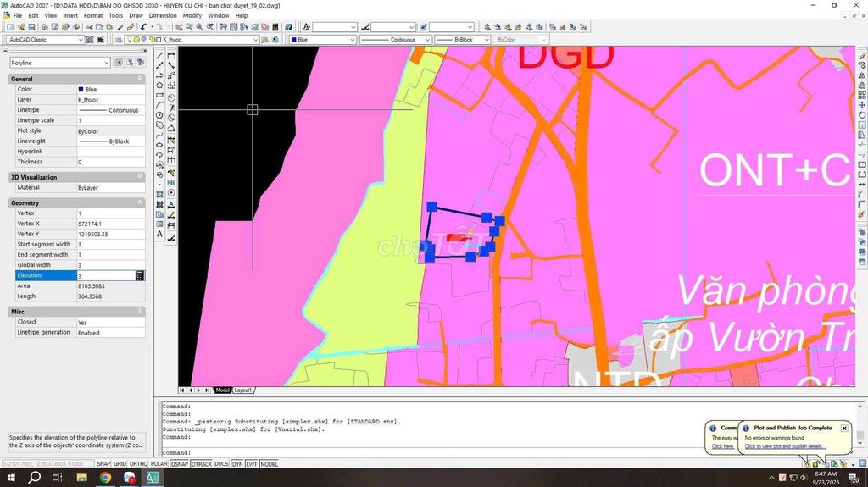The image size is (868, 487).
Task: Select the Linear Dimension tool
Action: click(x=171, y=56)
